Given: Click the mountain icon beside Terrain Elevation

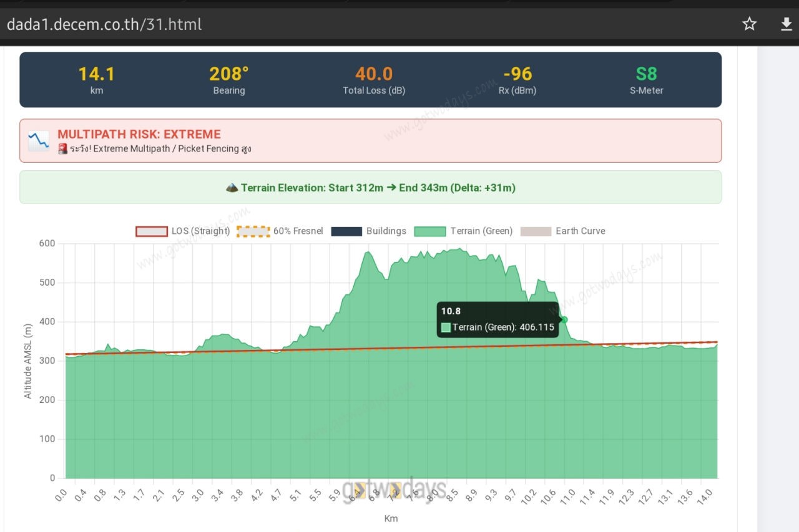Looking at the screenshot, I should [232, 188].
